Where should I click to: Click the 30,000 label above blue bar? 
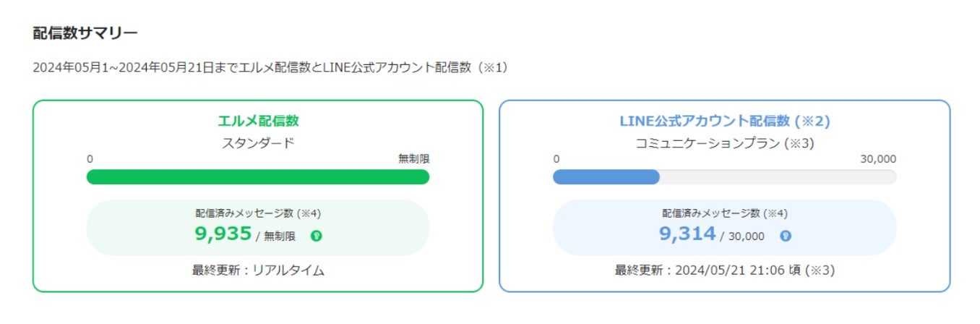pos(878,159)
